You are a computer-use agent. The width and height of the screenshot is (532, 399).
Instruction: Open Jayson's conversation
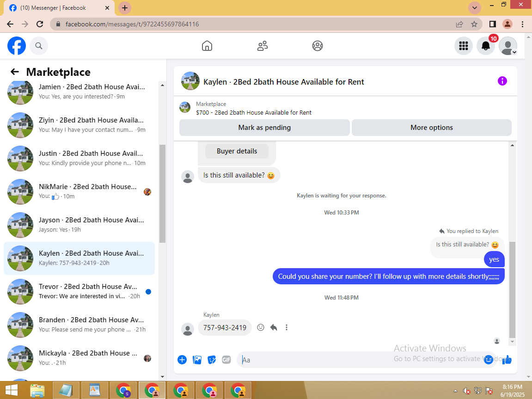79,225
